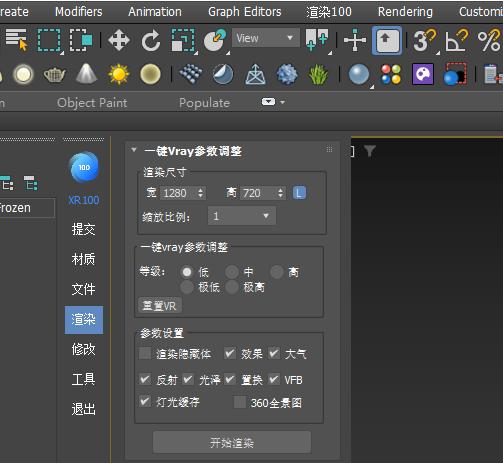This screenshot has width=503, height=463.
Task: Open the 提交 sidebar section
Action: [x=84, y=229]
